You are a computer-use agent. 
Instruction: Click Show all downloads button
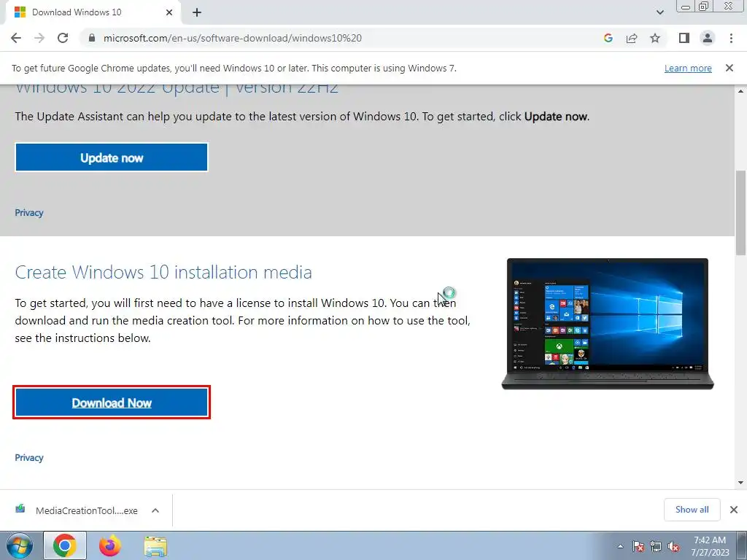[x=692, y=510]
